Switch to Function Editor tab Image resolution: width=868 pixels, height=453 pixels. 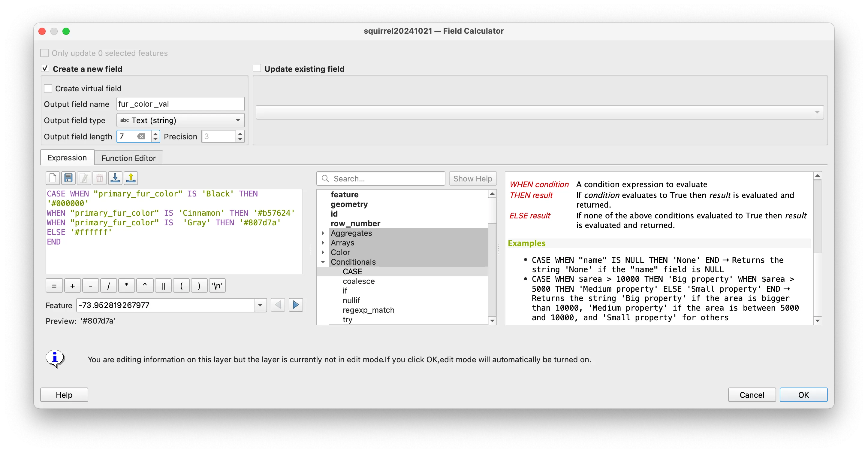click(128, 158)
